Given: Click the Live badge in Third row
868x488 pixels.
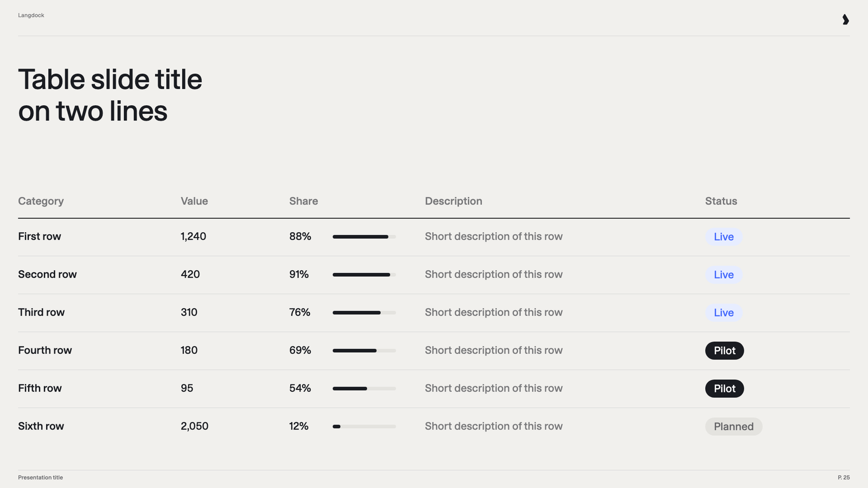Looking at the screenshot, I should (x=724, y=313).
